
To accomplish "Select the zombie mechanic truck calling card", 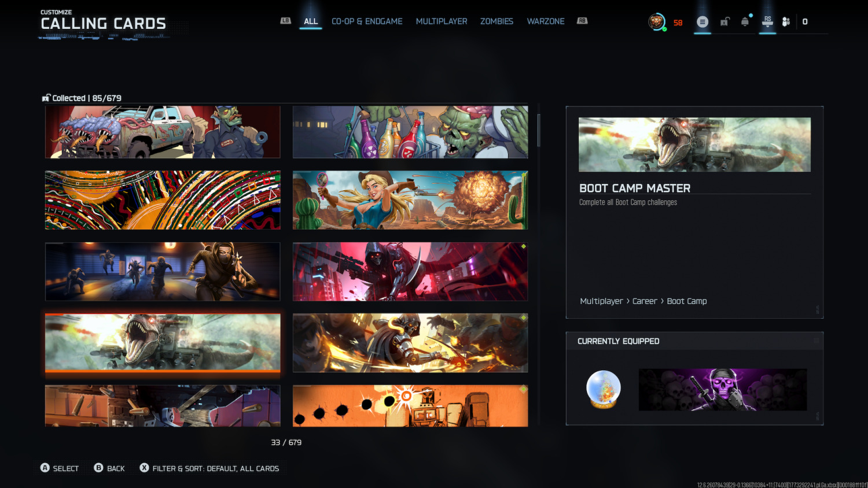I will pyautogui.click(x=163, y=132).
